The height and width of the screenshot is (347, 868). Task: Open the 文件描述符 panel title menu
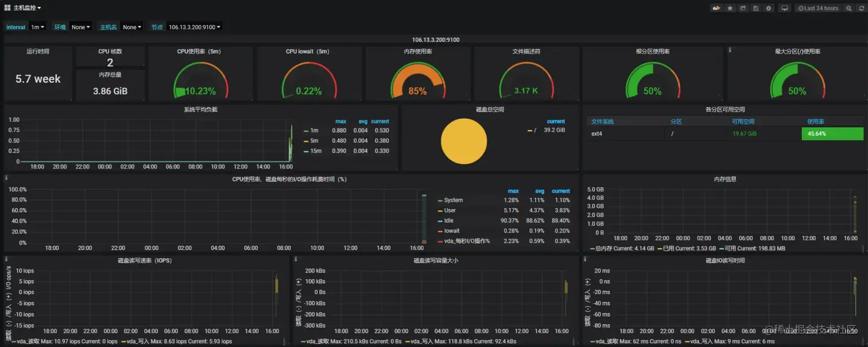(526, 51)
